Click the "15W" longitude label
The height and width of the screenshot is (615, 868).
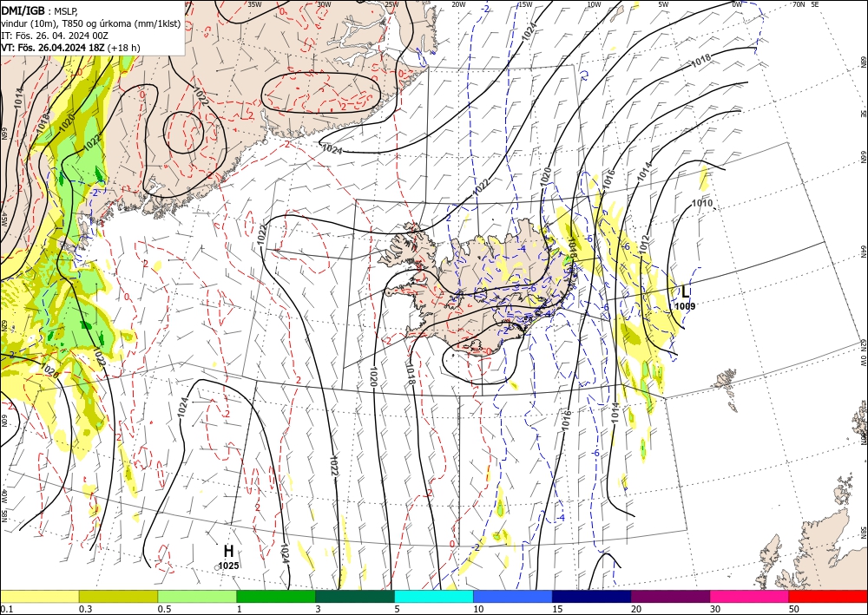coord(525,4)
